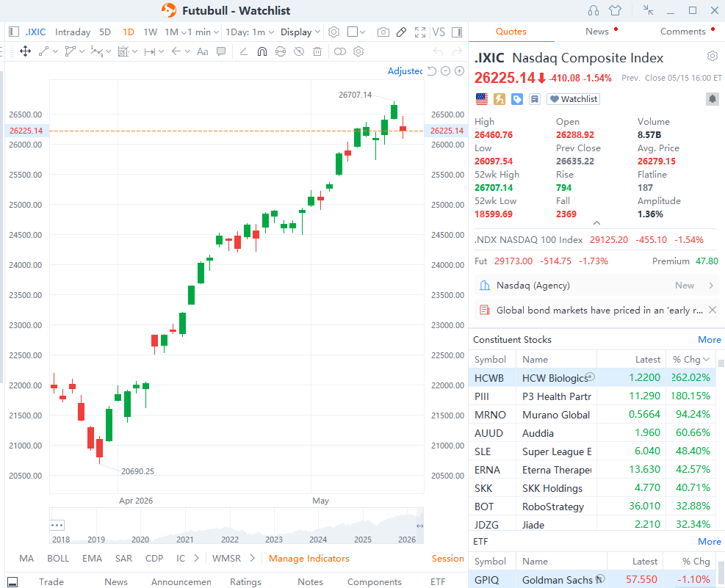
Task: Open chart settings gear in top toolbar
Action: [333, 32]
